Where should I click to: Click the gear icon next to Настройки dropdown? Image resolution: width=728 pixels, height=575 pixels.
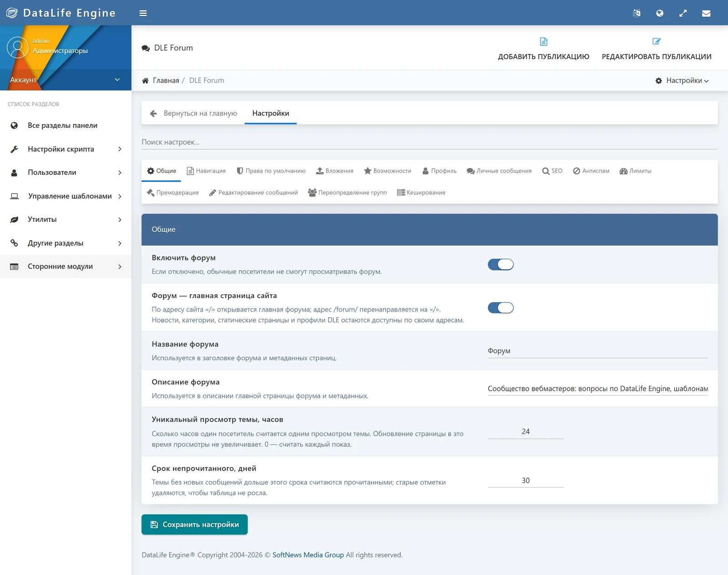[658, 81]
